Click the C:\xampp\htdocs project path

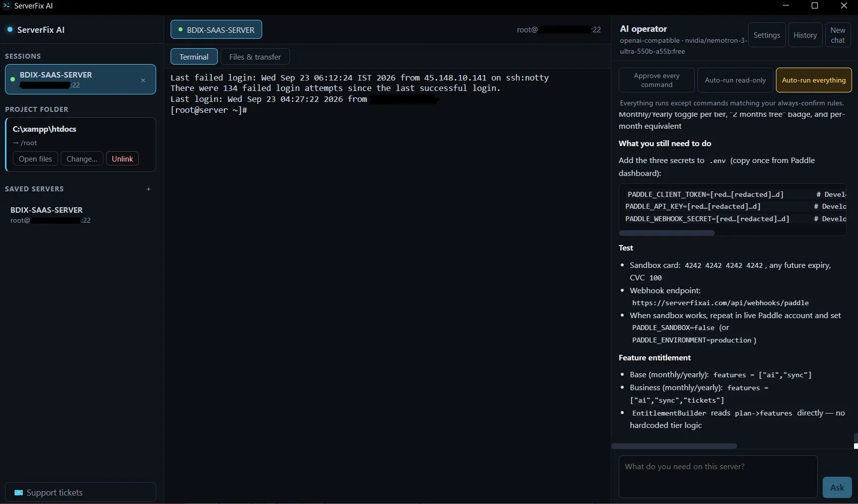coord(44,129)
